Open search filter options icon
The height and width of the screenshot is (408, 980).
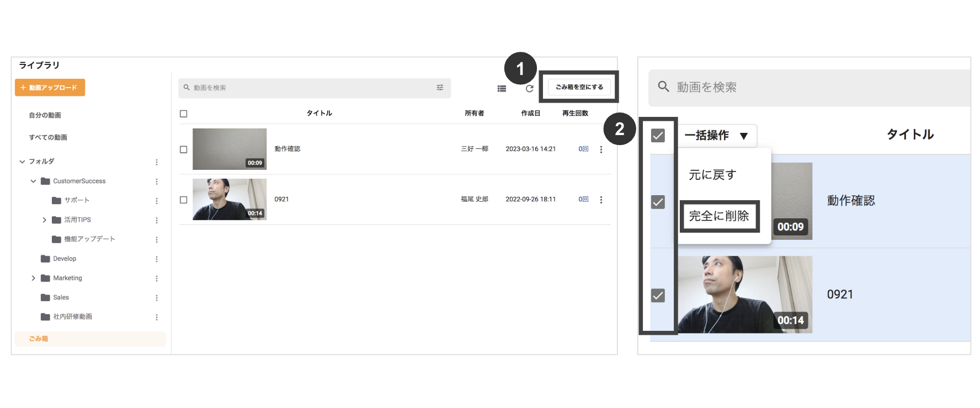tap(440, 88)
